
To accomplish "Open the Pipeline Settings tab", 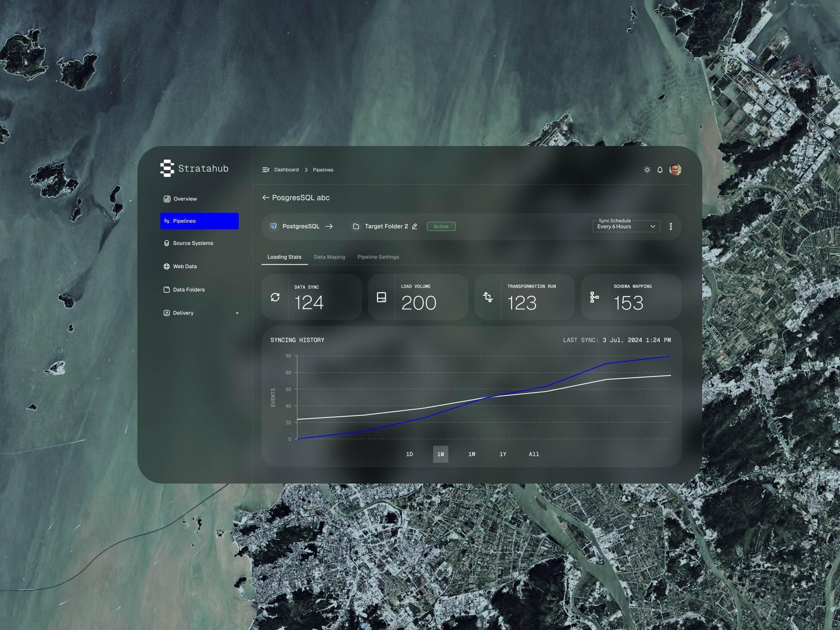I will [x=378, y=257].
